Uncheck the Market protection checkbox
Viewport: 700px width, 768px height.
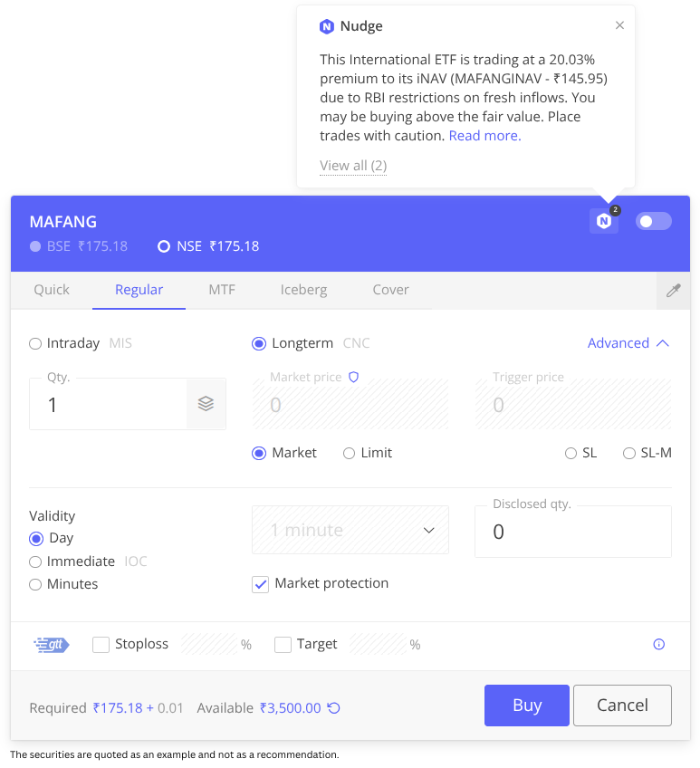[261, 584]
